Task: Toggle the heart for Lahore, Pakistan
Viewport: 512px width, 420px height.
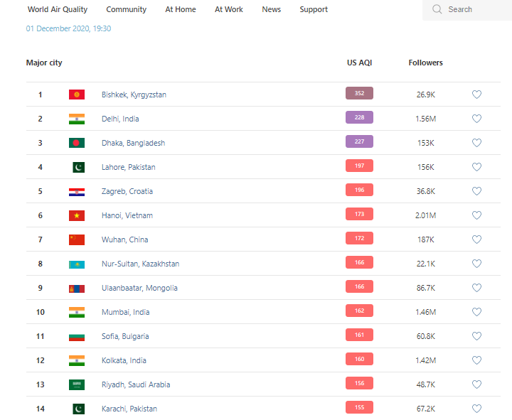Action: [476, 167]
